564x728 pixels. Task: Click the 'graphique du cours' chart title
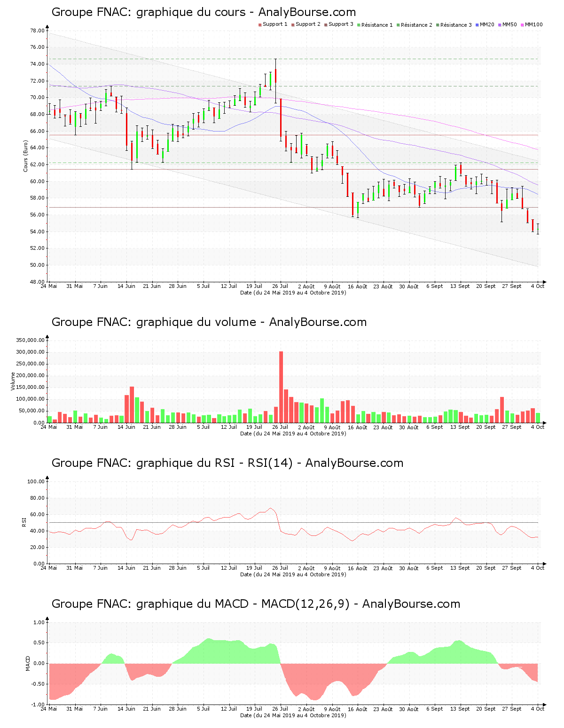click(204, 12)
